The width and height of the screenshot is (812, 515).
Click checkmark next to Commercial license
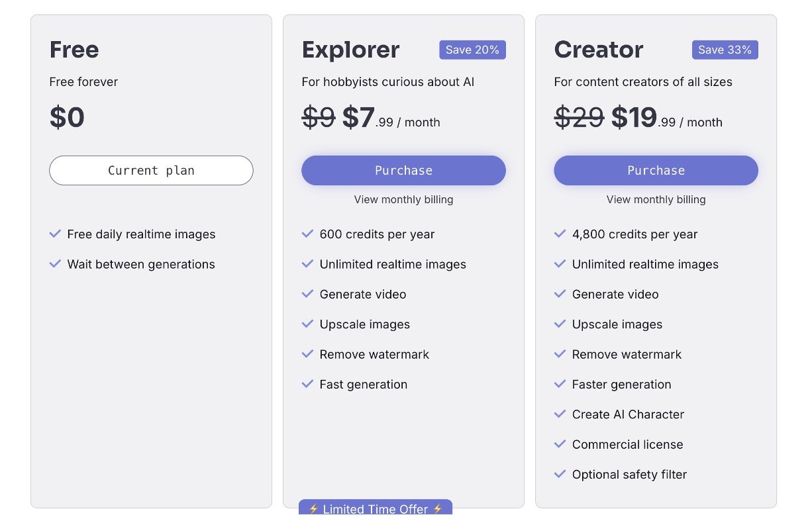560,444
